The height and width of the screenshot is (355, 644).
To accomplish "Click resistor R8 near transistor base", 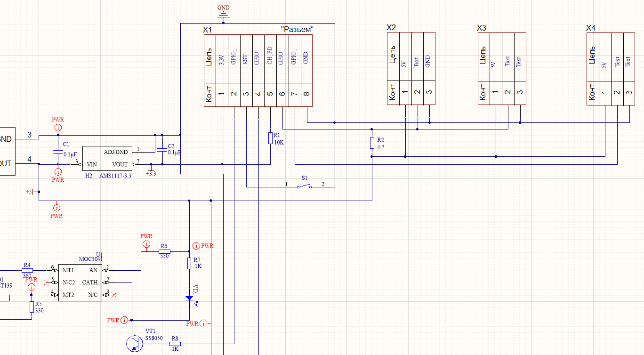I will tap(175, 344).
